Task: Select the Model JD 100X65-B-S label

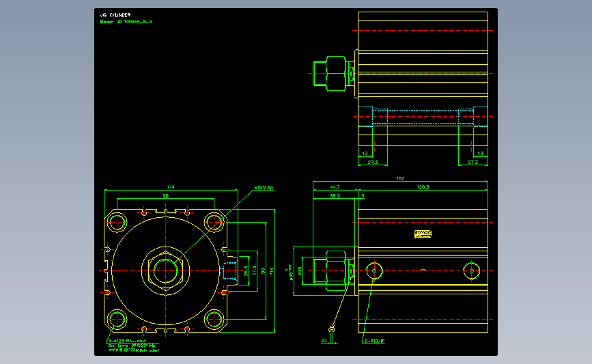Action: (126, 22)
